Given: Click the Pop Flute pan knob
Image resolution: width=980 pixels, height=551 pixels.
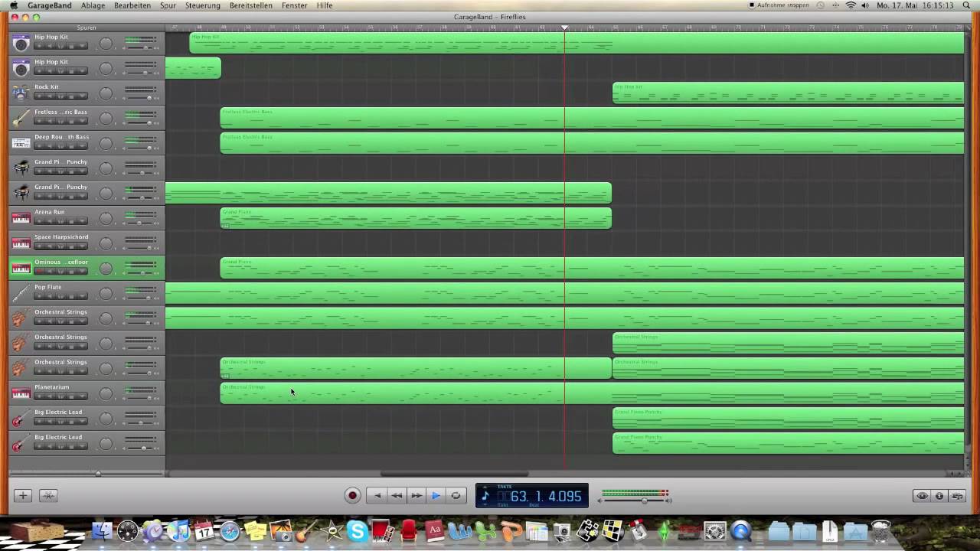Looking at the screenshot, I should tap(106, 293).
